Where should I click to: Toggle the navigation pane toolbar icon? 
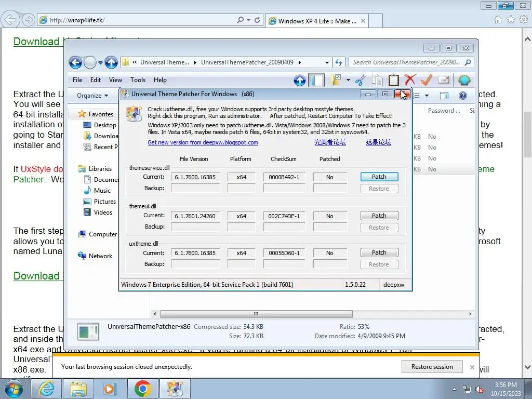point(316,80)
